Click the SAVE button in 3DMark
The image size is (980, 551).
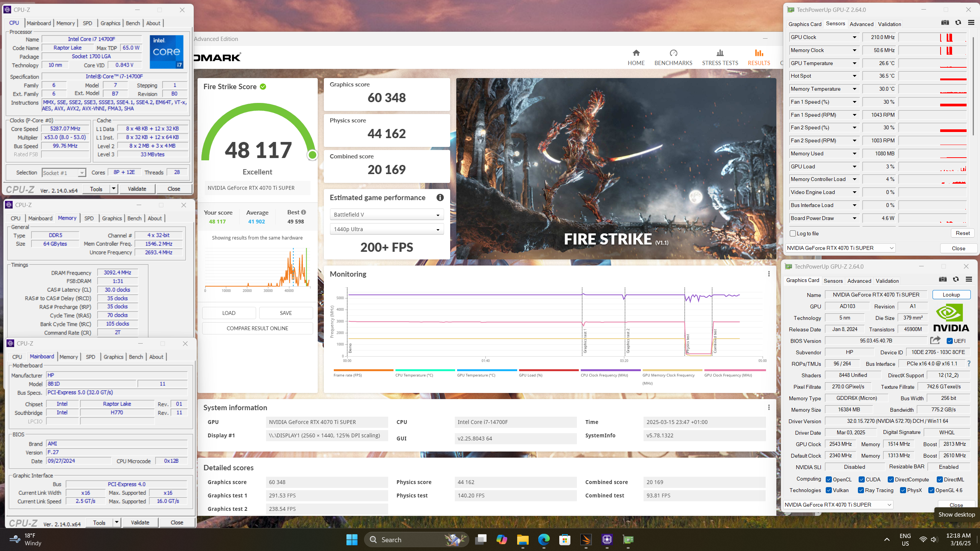pos(286,313)
